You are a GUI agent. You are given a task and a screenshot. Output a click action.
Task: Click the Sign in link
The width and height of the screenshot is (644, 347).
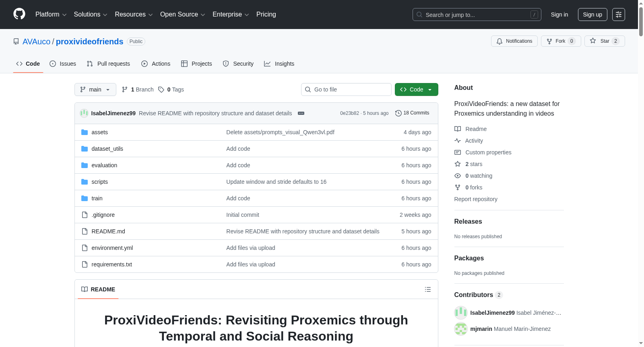[x=559, y=15]
